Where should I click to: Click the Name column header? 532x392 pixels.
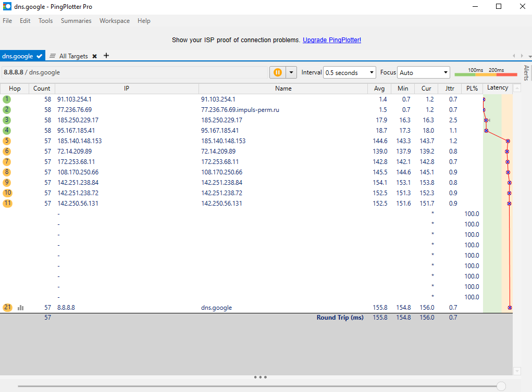point(283,88)
